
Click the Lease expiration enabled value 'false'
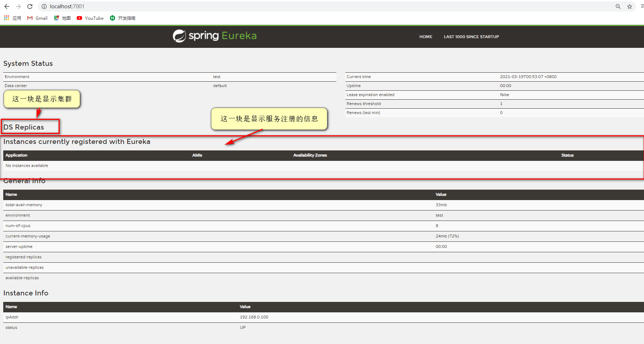tap(505, 95)
